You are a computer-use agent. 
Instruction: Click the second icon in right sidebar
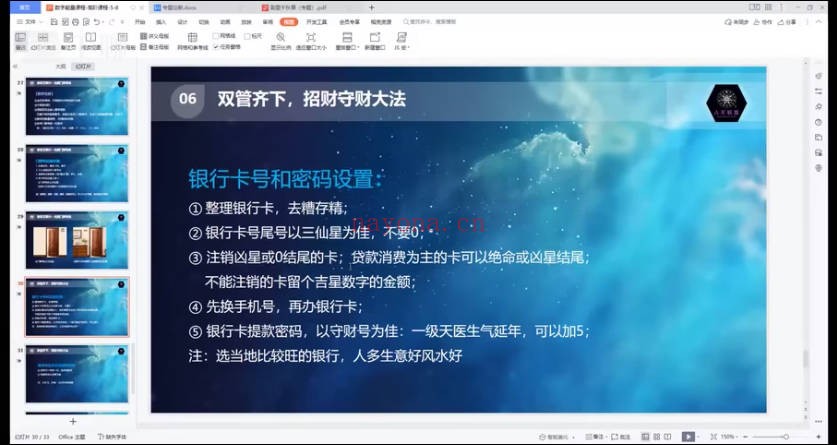pyautogui.click(x=818, y=92)
